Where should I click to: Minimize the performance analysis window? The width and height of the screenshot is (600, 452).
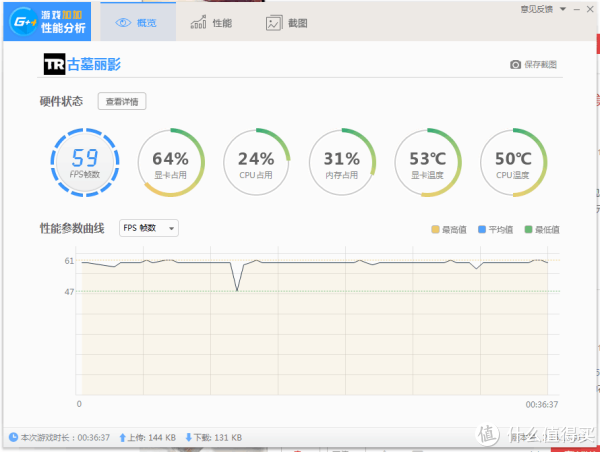[577, 10]
